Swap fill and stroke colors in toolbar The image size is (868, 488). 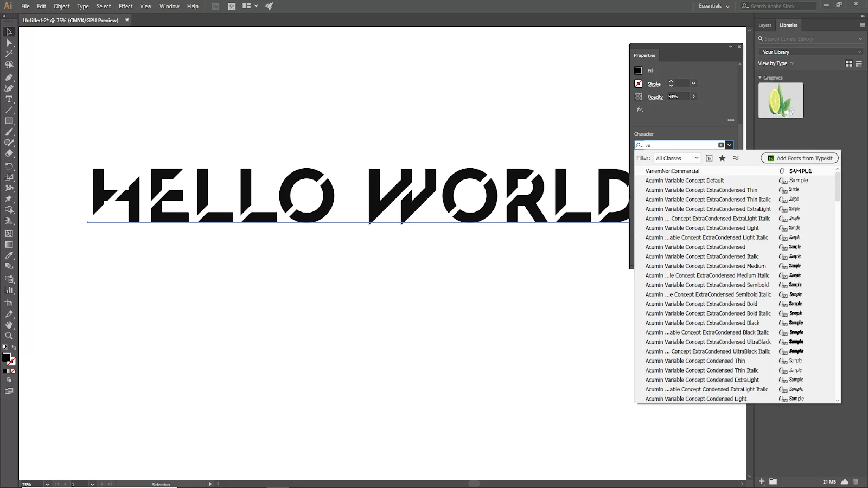[x=14, y=347]
